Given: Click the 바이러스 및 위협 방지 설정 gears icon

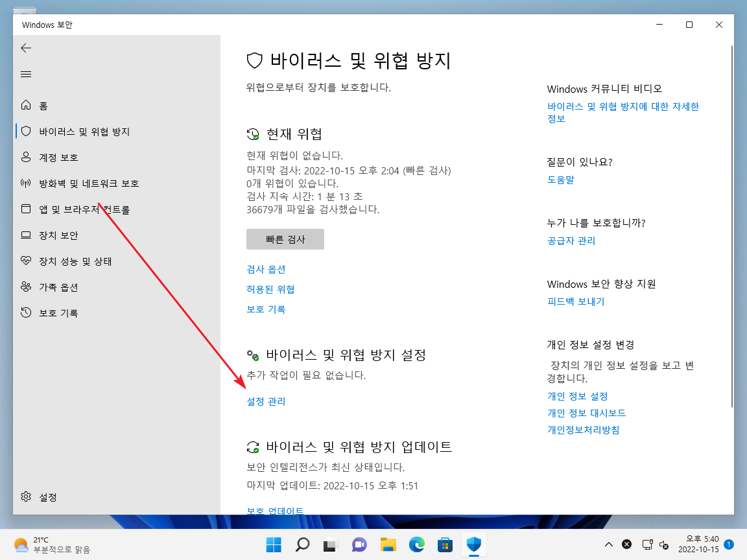Looking at the screenshot, I should pos(253,355).
